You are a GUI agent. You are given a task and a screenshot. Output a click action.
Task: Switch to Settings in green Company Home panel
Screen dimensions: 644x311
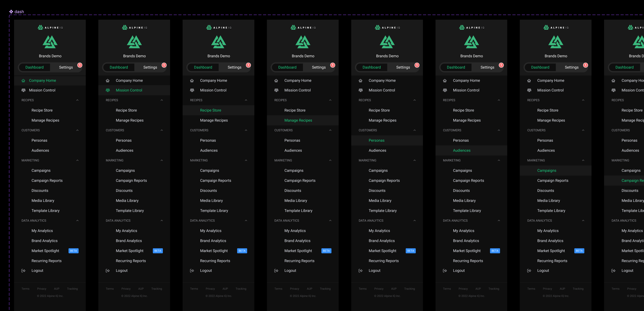[66, 67]
